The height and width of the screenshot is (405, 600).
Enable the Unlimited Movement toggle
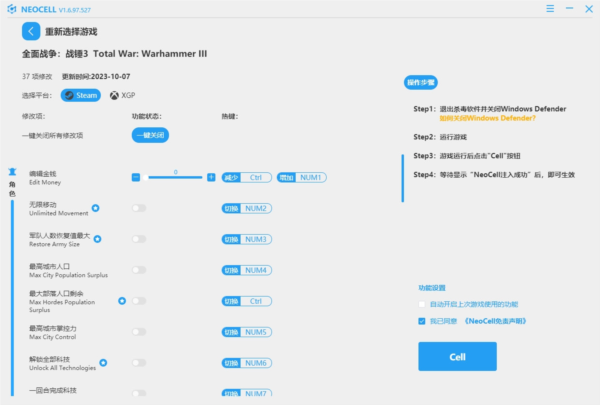138,208
